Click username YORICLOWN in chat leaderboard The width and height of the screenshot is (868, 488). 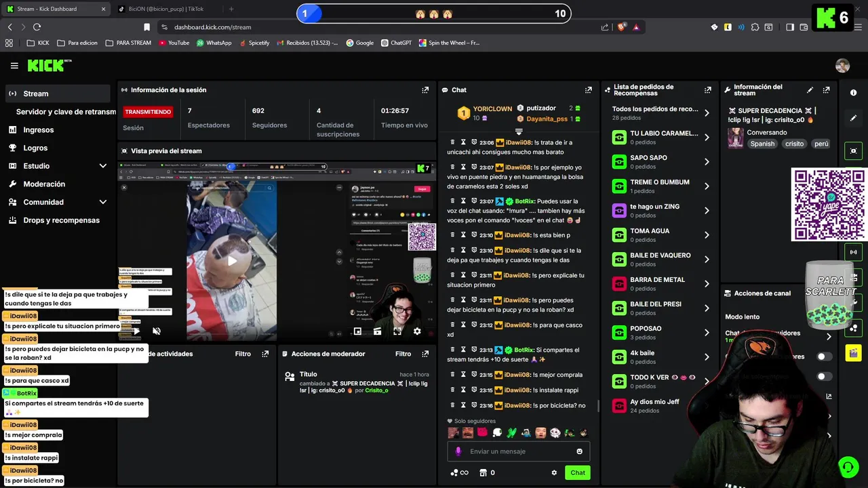click(492, 108)
